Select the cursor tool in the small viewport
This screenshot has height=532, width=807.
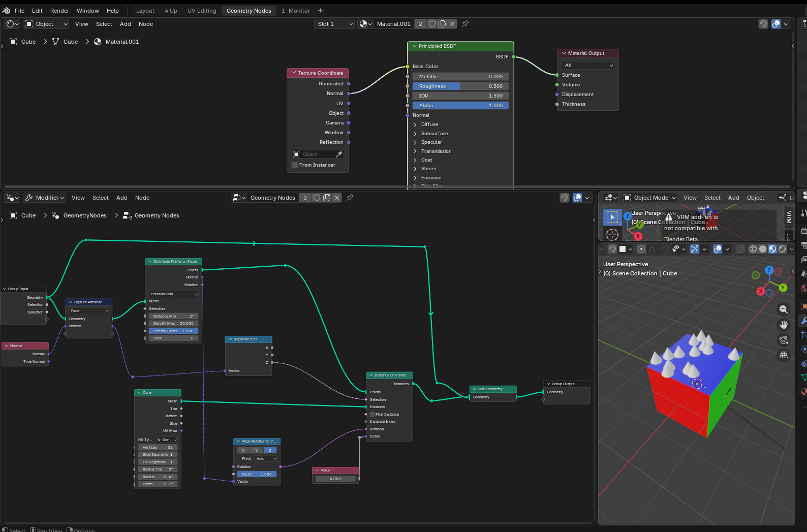pos(612,234)
